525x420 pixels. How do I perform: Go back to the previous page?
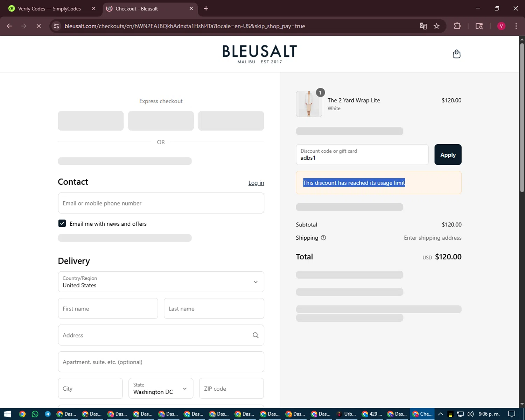point(9,26)
